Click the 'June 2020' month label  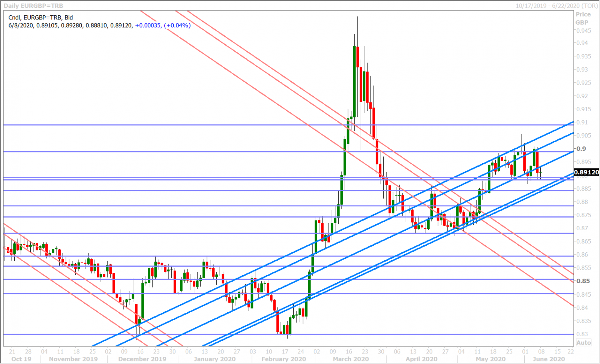click(x=549, y=359)
